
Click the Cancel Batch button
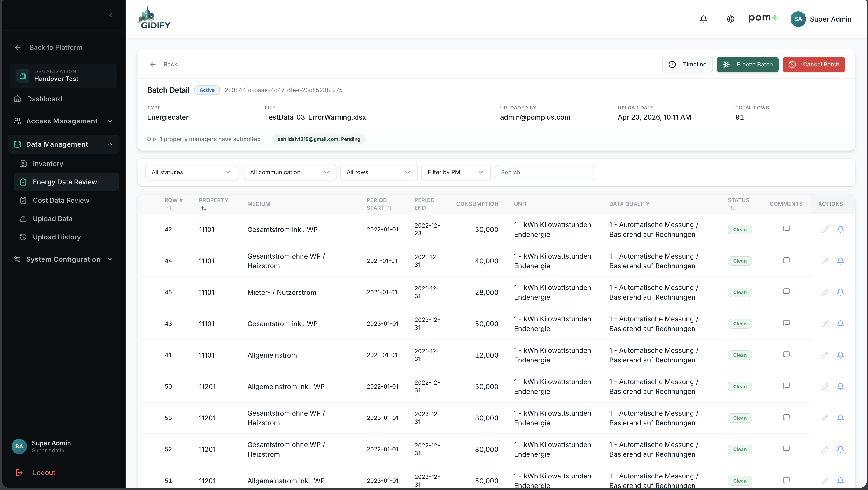coord(813,65)
